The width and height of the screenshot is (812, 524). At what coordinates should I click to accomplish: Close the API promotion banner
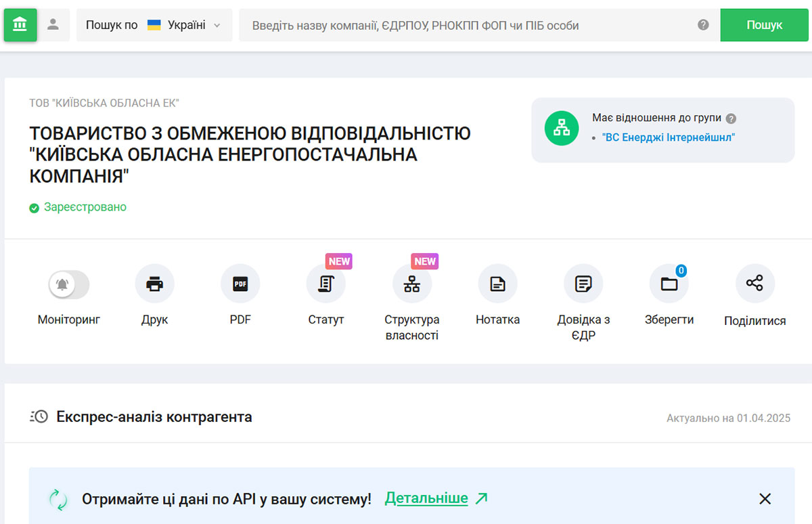[x=765, y=499]
